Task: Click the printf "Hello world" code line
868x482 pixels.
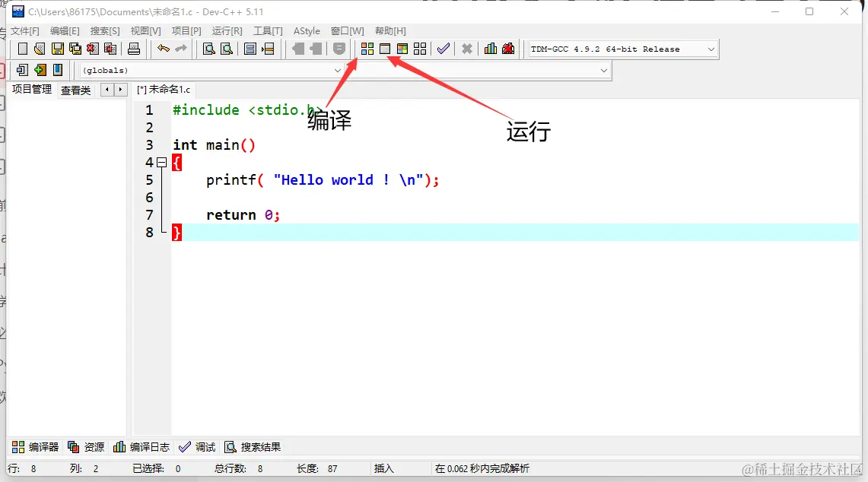Action: pyautogui.click(x=323, y=180)
